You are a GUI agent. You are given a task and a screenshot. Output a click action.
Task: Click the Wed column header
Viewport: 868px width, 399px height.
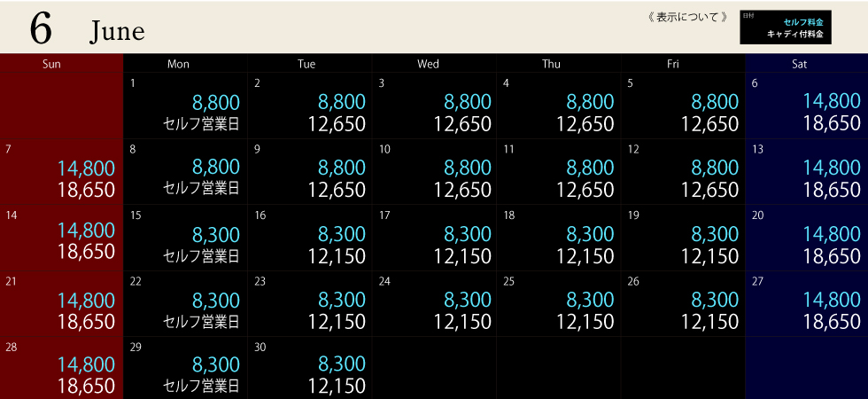click(x=428, y=64)
